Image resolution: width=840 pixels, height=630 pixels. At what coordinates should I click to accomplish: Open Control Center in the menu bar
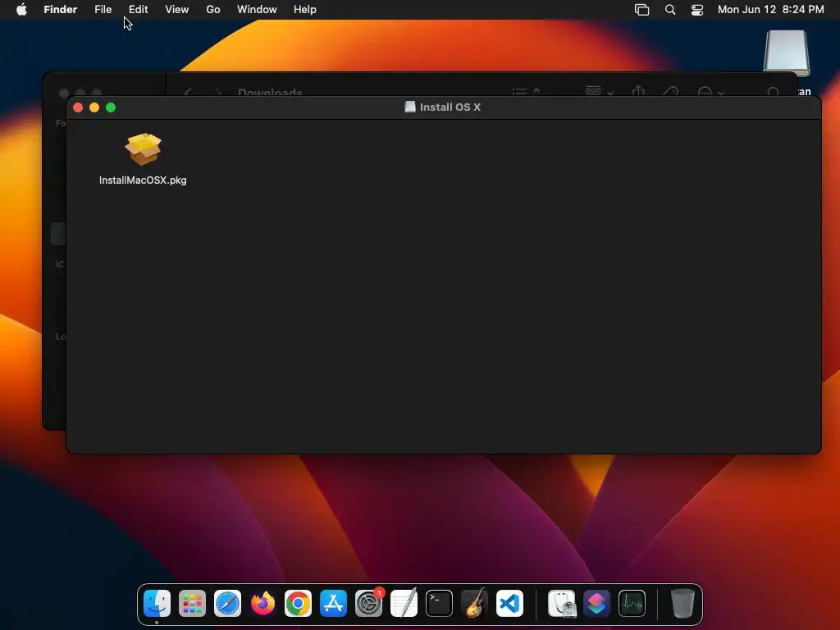tap(697, 10)
